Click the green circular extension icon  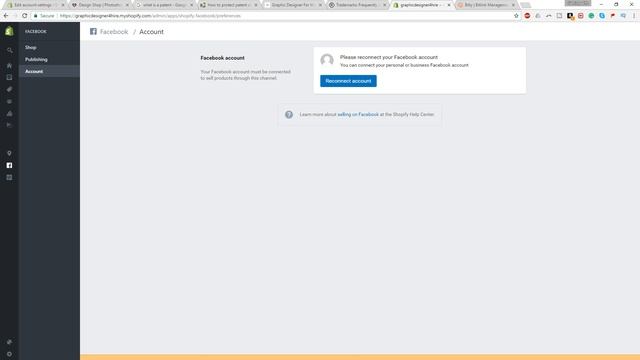tap(591, 16)
